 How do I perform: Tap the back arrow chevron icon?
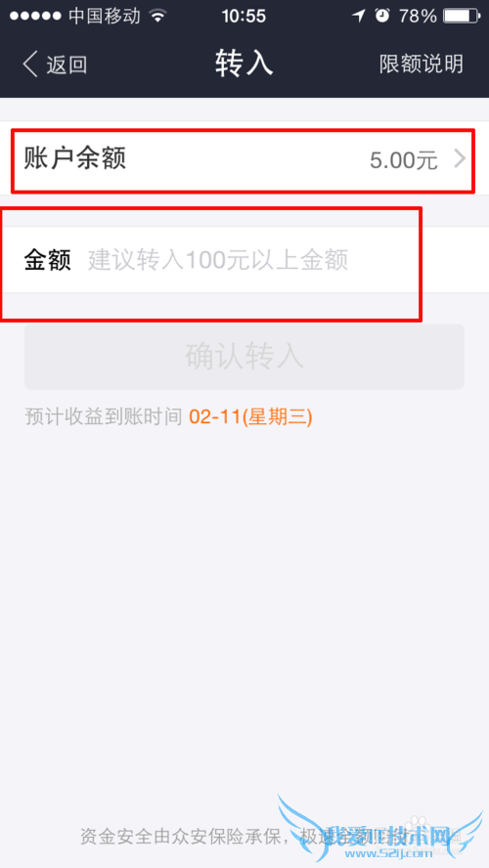coord(29,65)
